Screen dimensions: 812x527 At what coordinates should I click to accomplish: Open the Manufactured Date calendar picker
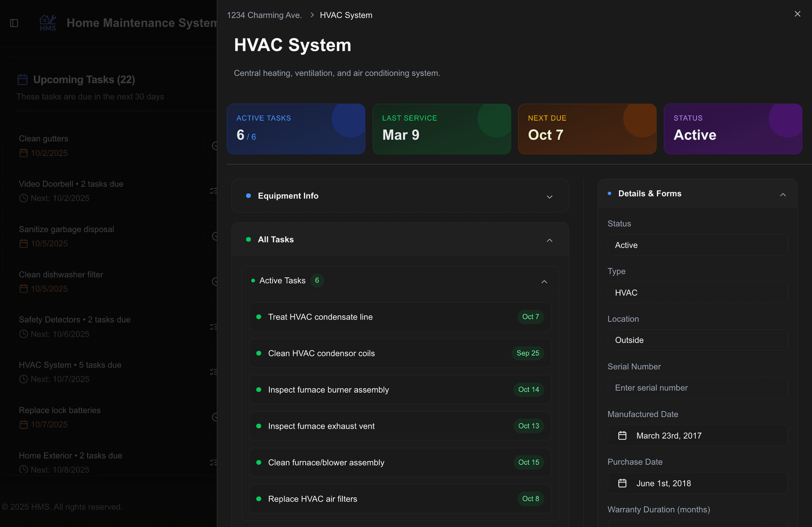(623, 435)
